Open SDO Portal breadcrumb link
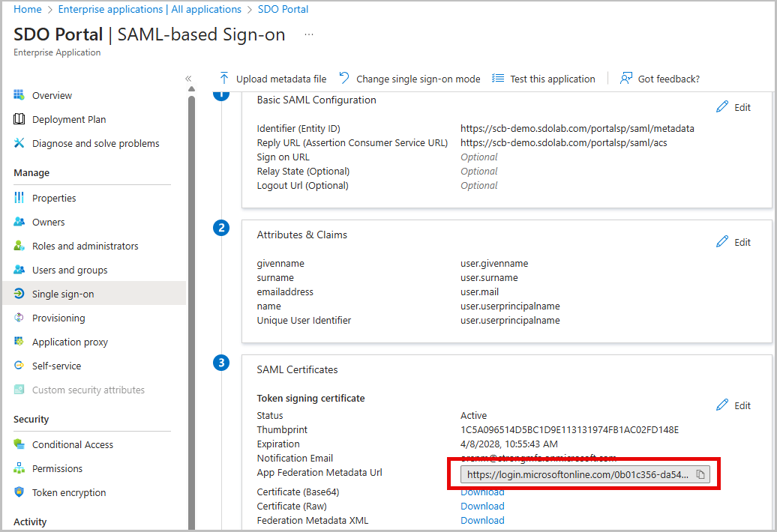 click(x=283, y=9)
